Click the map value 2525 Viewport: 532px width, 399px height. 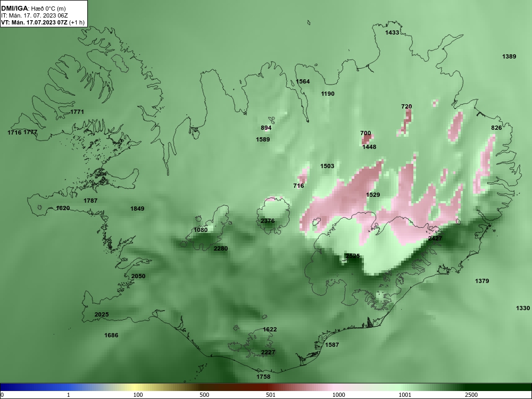click(353, 256)
